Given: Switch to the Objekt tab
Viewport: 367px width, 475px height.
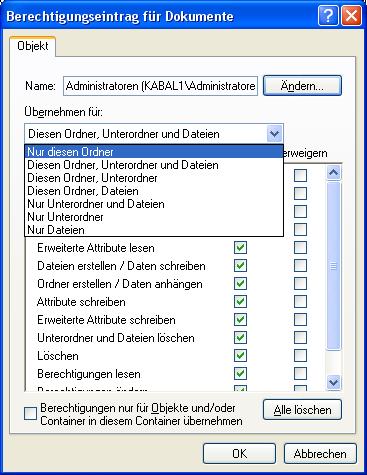Looking at the screenshot, I should pyautogui.click(x=33, y=46).
